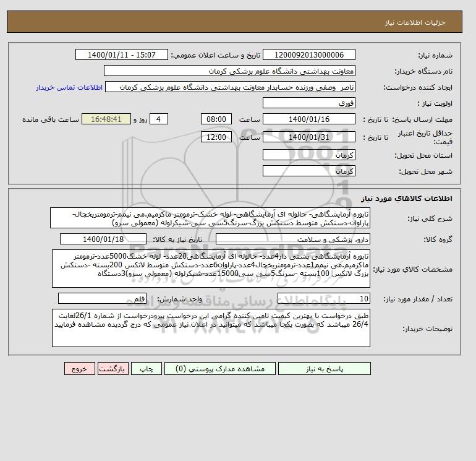Screen dimensions: 476x461
Task: Open اطلاعات تماس خریدار link
Action: click(69, 87)
